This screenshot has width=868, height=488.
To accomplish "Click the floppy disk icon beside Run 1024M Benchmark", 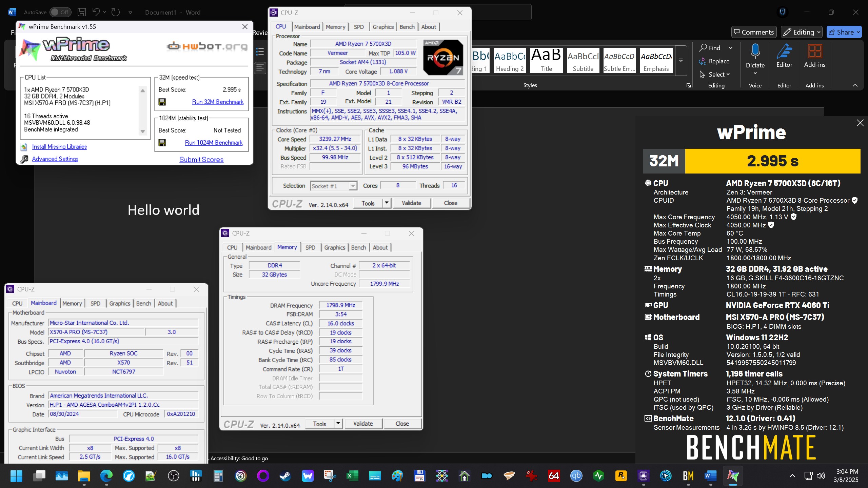I will (x=162, y=143).
